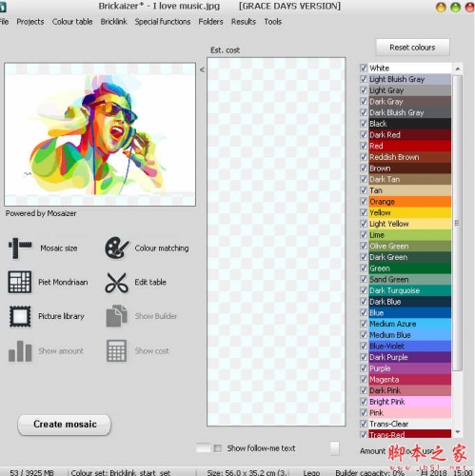Disable the Orange colour checkbox
This screenshot has width=475, height=476.
click(364, 201)
